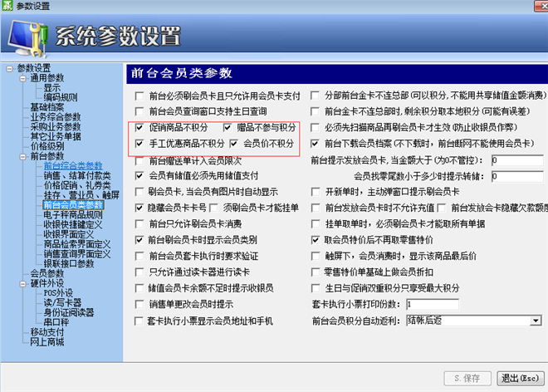
Task: Select 显示 in the tree
Action: (51, 88)
